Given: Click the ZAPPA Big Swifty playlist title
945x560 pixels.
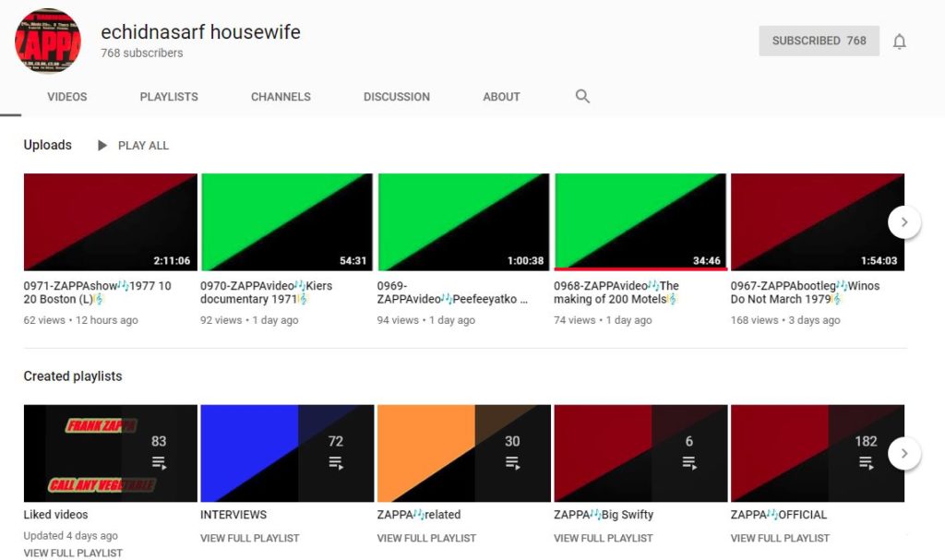Looking at the screenshot, I should click(x=604, y=514).
